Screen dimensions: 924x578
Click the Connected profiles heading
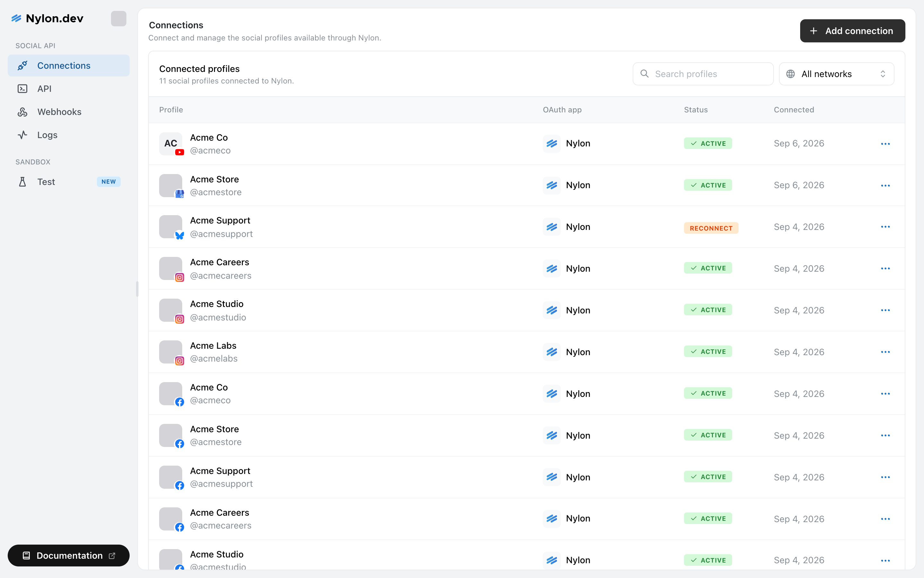tap(199, 69)
